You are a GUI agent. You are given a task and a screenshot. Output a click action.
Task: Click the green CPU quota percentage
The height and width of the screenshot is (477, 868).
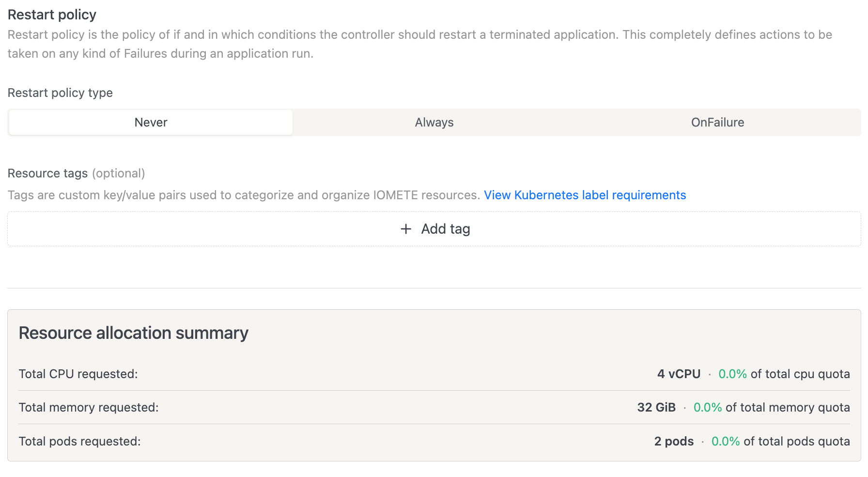732,374
